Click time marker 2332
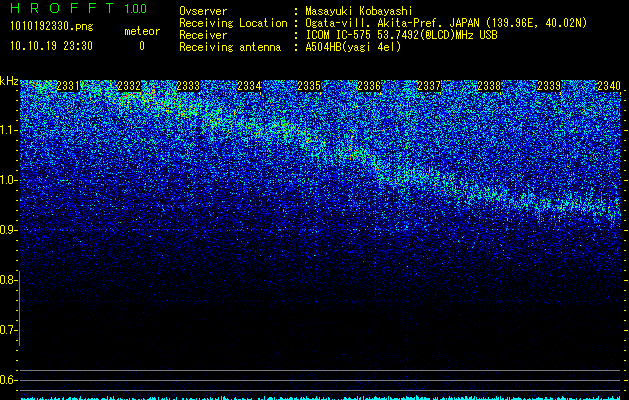629x400 pixels. [x=129, y=86]
